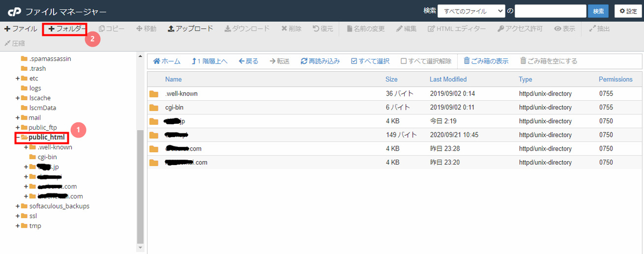Click the 転送 forward button
Image resolution: width=644 pixels, height=254 pixels.
pos(280,61)
